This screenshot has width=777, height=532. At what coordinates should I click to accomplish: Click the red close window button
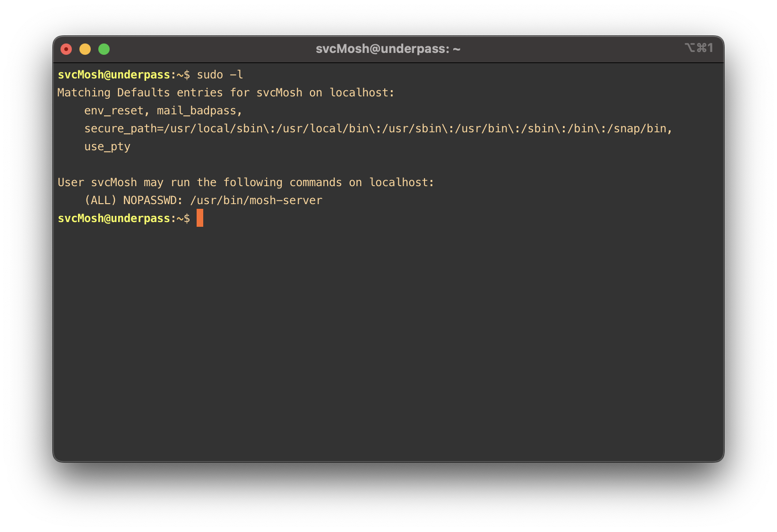pyautogui.click(x=66, y=49)
